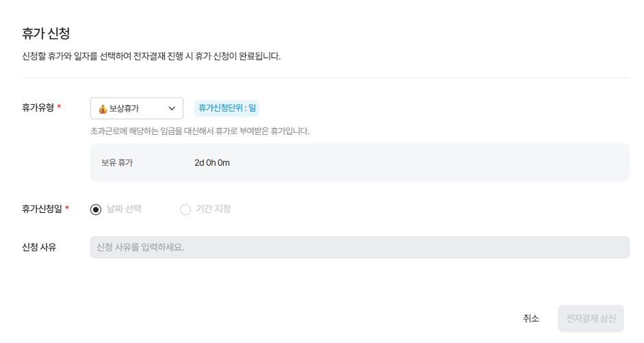Click the 날짜 선택 option label
644x343 pixels.
[124, 209]
